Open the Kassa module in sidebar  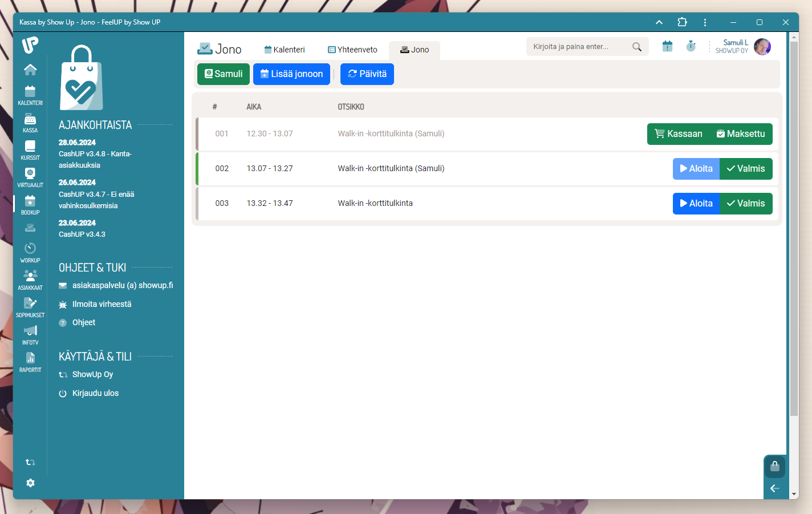click(x=30, y=122)
